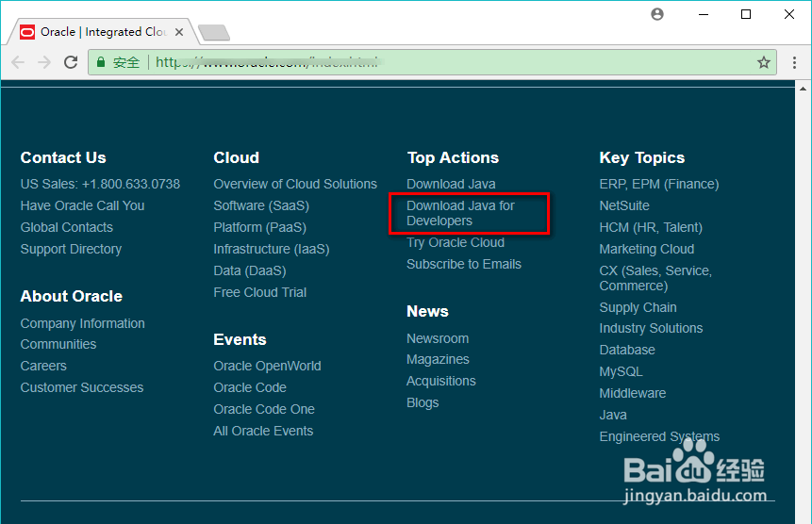This screenshot has width=812, height=524.
Task: Open Download Java for Developers link
Action: [460, 213]
